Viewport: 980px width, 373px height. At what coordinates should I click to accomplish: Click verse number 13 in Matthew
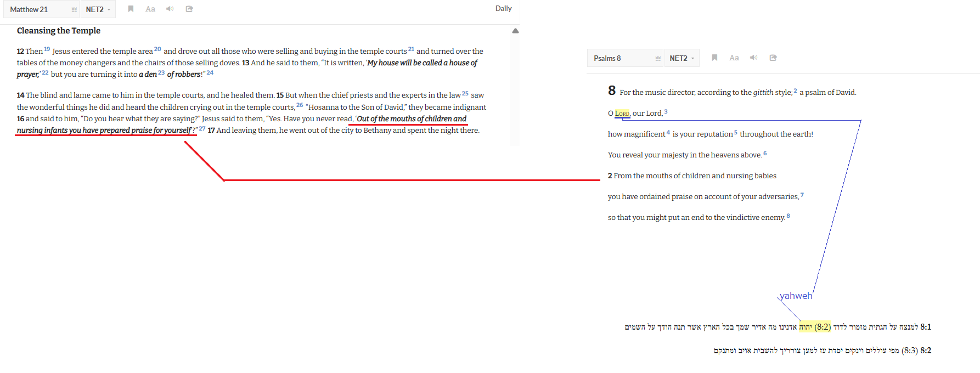tap(246, 63)
